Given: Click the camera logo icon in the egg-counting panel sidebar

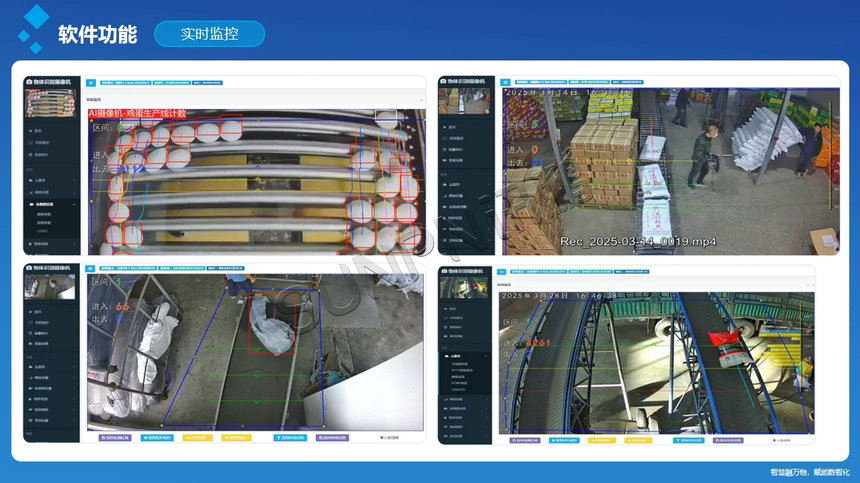Looking at the screenshot, I should coord(29,81).
